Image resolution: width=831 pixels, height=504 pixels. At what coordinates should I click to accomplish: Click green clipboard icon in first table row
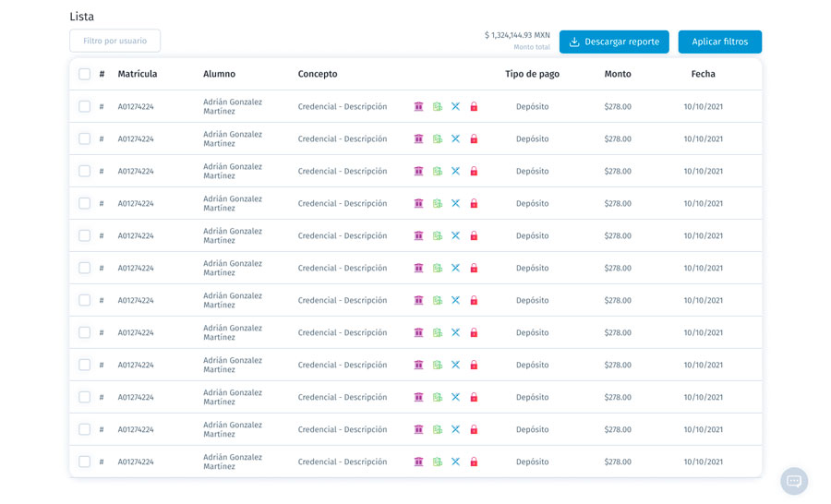tap(438, 106)
